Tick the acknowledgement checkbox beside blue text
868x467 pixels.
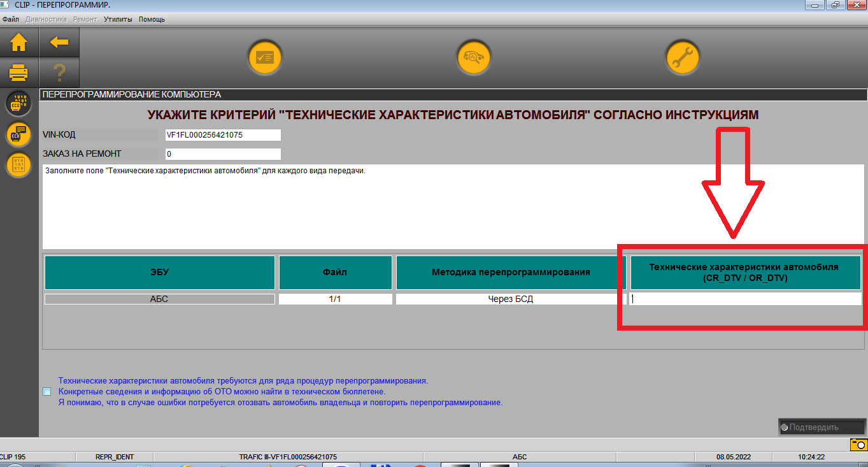click(x=47, y=391)
